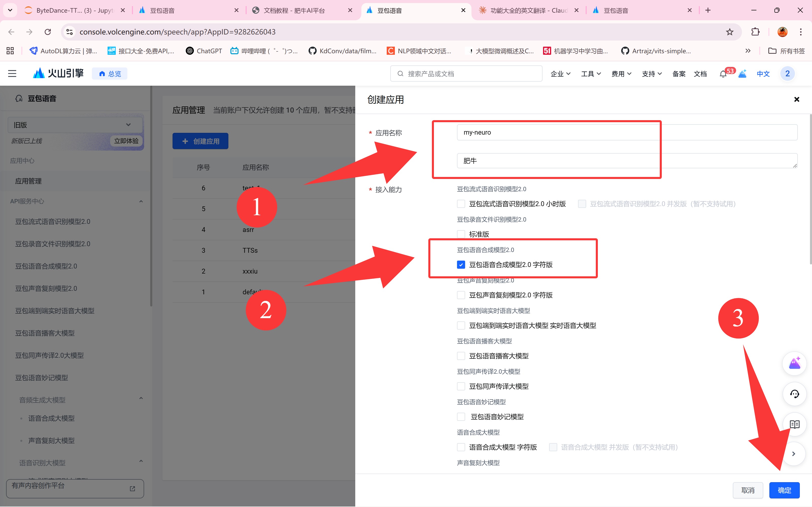Collapse the API服务中心 sidebar section

tap(141, 201)
